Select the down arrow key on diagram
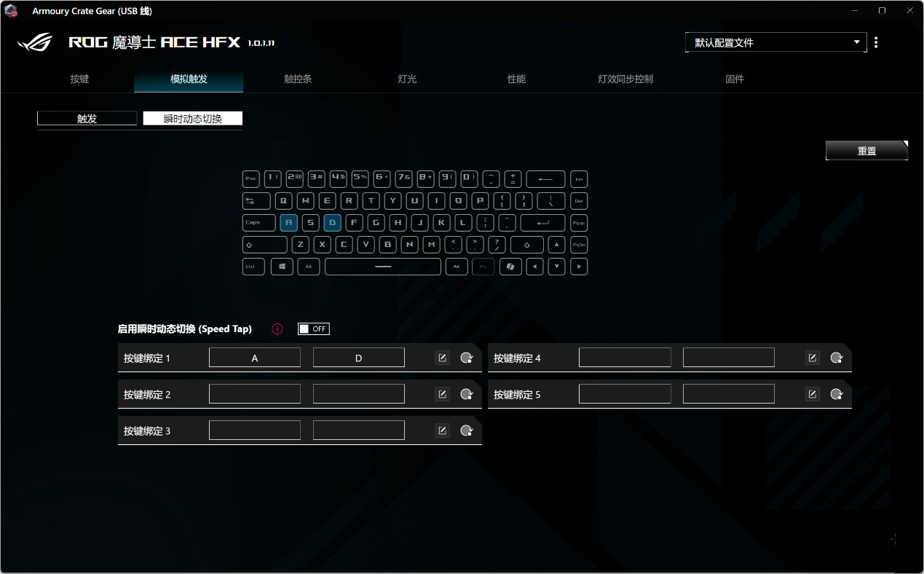This screenshot has height=574, width=924. tap(556, 267)
